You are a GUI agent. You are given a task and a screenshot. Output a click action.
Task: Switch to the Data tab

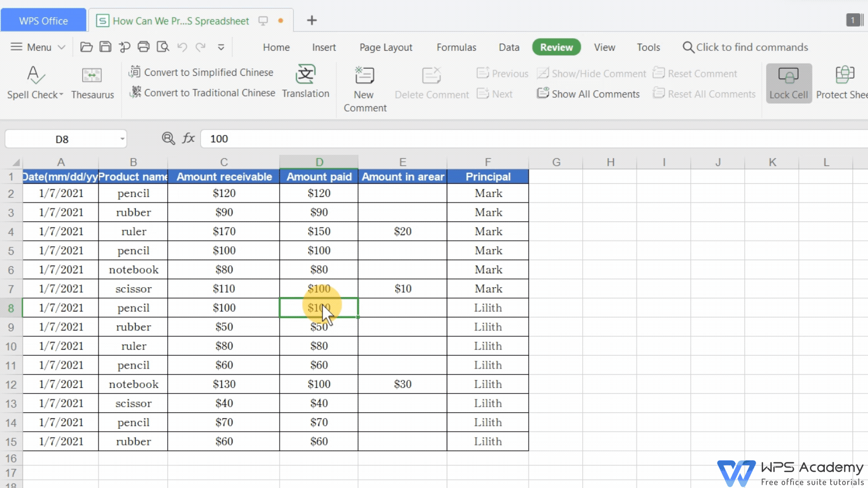coord(509,48)
